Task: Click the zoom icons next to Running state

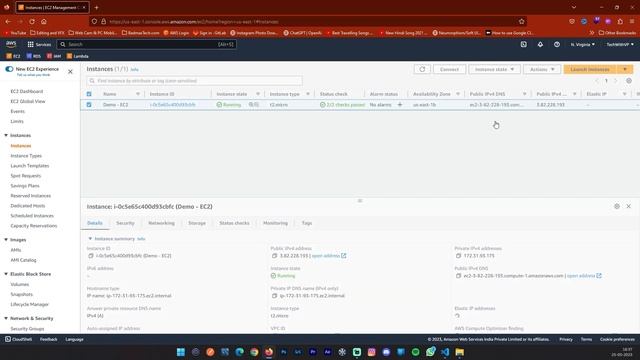Action: (x=254, y=105)
